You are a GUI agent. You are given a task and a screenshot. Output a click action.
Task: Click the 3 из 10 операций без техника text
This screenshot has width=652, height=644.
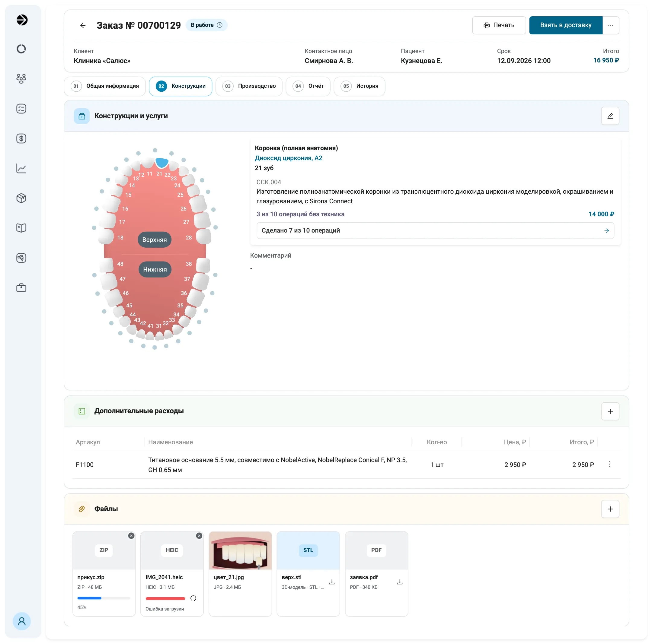(300, 214)
